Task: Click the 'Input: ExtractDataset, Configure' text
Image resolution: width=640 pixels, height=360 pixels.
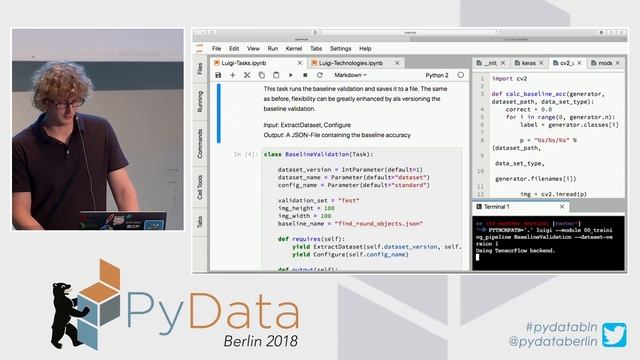Action: pyautogui.click(x=307, y=125)
